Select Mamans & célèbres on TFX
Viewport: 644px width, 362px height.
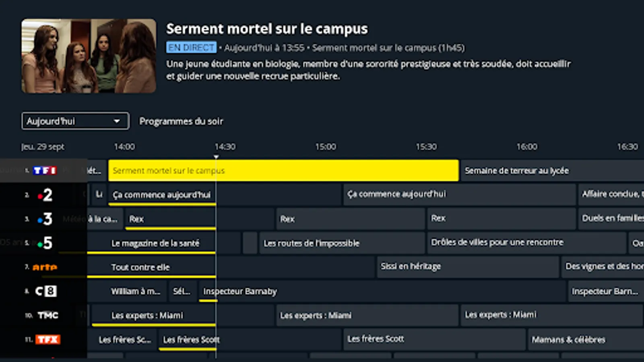click(x=568, y=339)
